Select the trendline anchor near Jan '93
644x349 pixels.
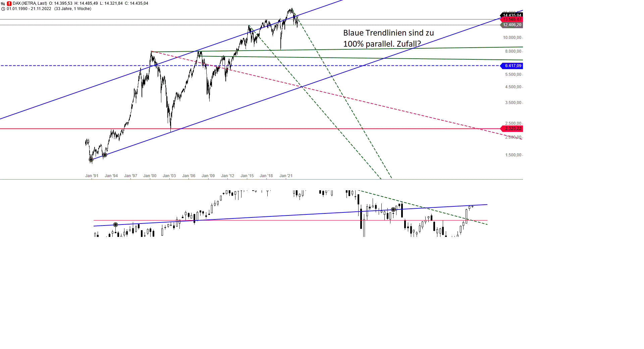click(105, 155)
